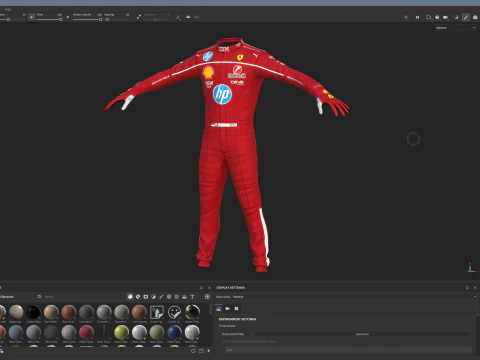
Task: Click the 3D/2D view icon left of the sphere icon
Action: tap(429, 17)
